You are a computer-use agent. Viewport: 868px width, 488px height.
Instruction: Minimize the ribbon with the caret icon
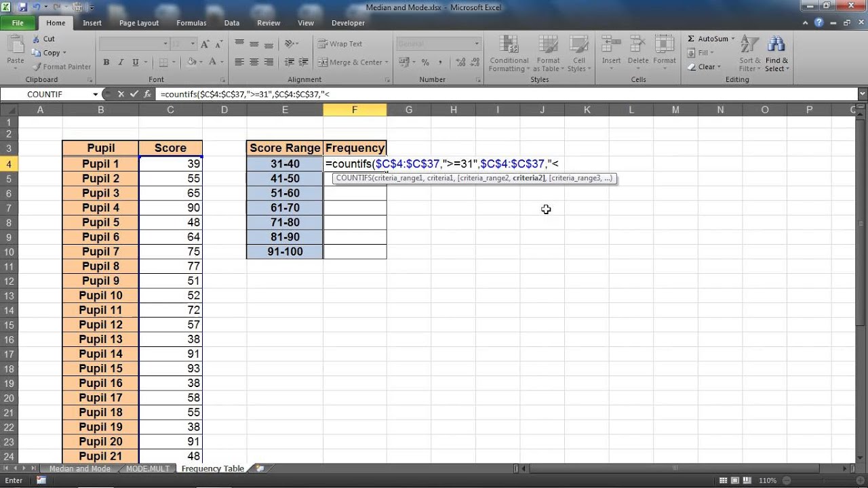(806, 22)
